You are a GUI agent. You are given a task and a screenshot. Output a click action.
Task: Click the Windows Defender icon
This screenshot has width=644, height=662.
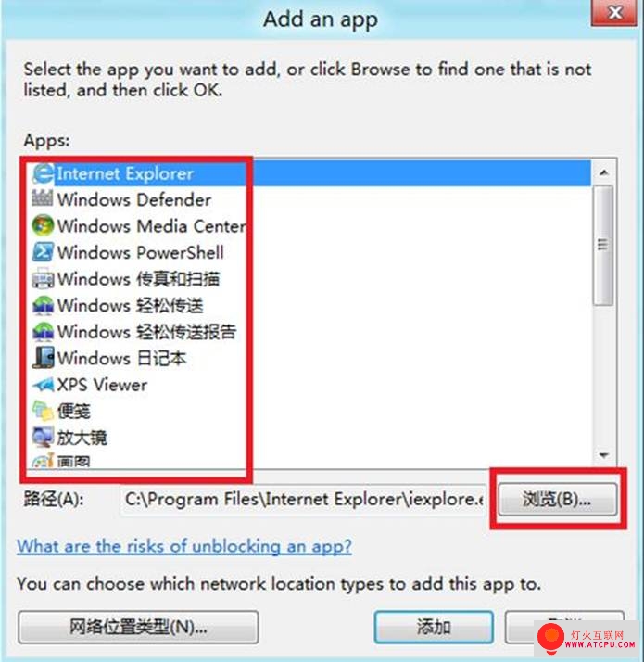click(x=43, y=199)
